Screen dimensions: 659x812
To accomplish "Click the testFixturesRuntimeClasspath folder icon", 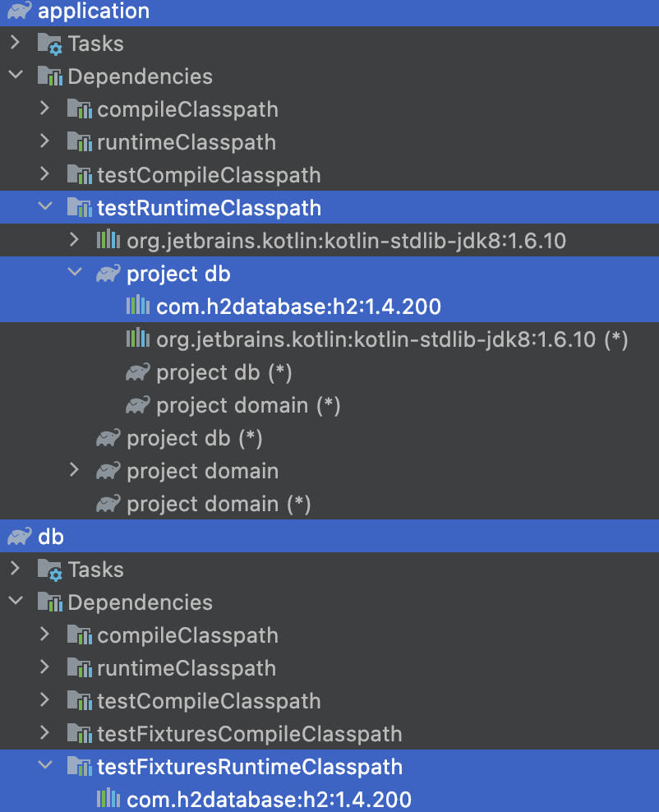I will coord(80,767).
